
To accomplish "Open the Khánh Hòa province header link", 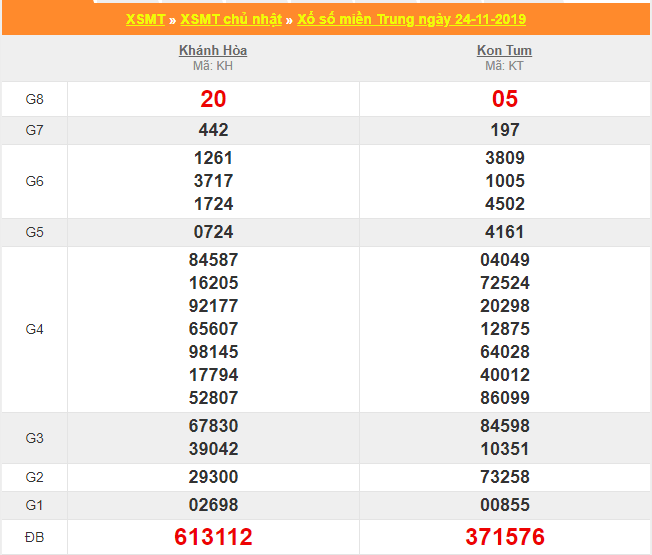I will (213, 50).
